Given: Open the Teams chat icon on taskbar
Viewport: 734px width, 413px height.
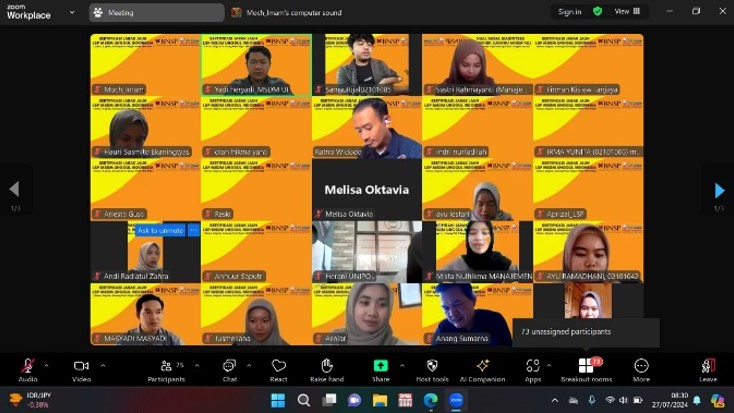Looking at the screenshot, I should 354,400.
